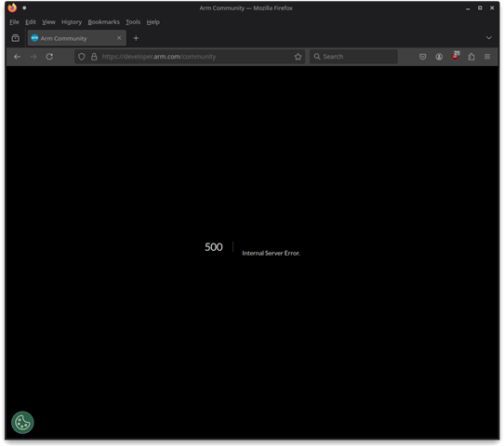Close the Arm Community tab
The image size is (504, 446).
[119, 38]
